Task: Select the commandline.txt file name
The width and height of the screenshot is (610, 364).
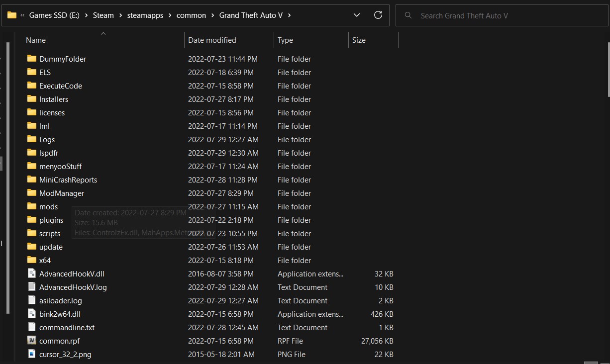Action: 67,328
